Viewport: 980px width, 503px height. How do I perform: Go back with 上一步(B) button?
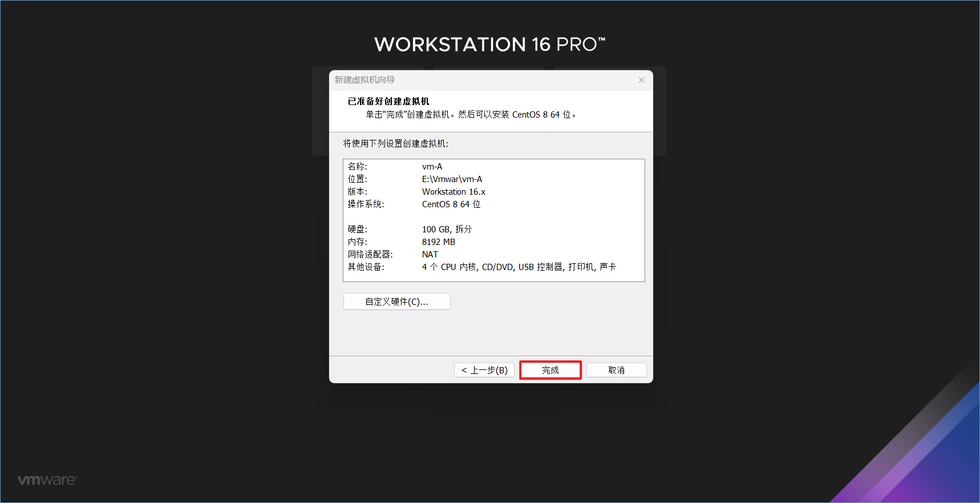(x=484, y=370)
